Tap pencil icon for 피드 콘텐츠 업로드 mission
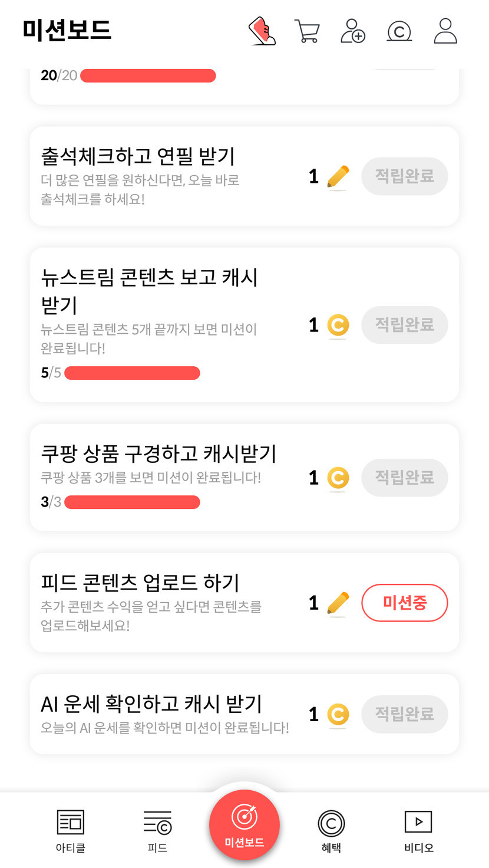This screenshot has height=868, width=489. (x=338, y=603)
